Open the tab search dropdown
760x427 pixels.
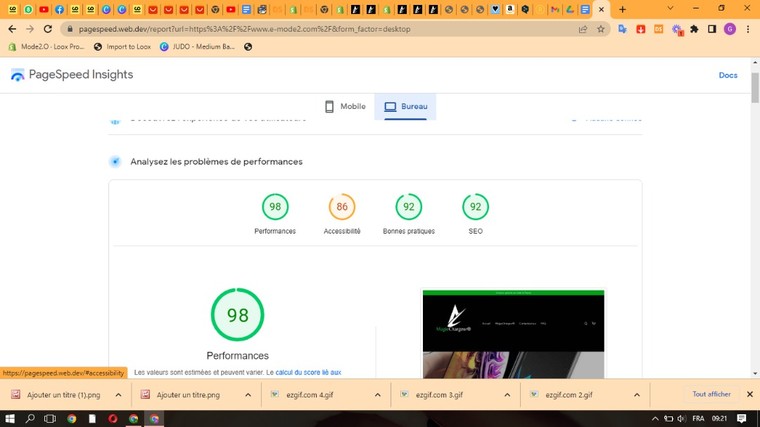tap(670, 9)
